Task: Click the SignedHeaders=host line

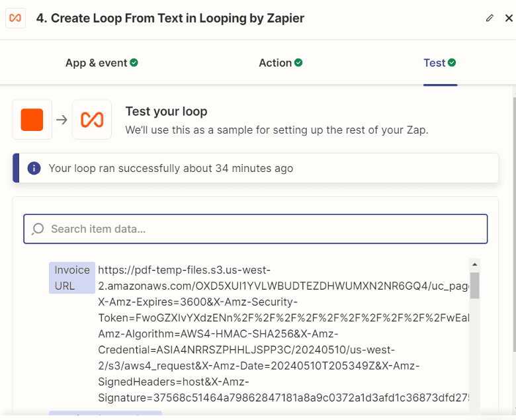Action: click(173, 382)
